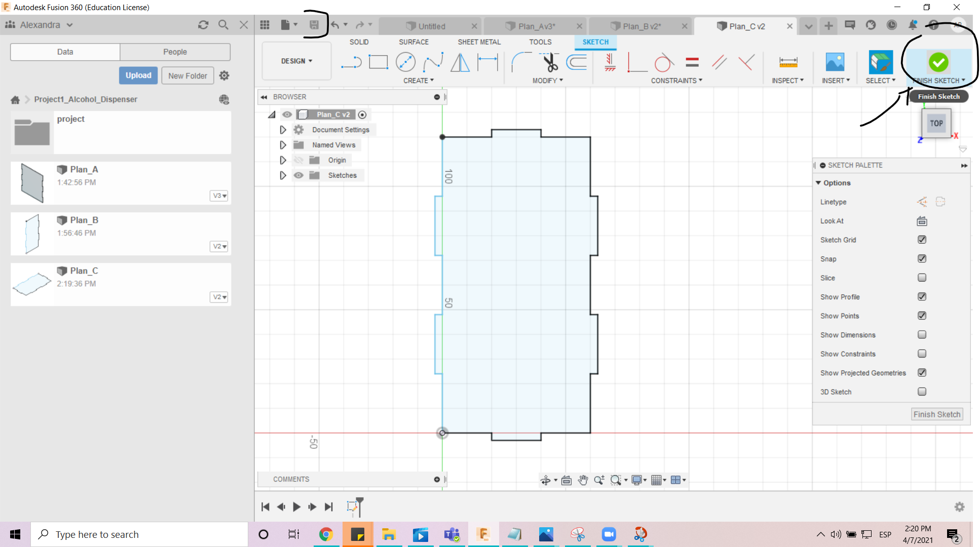
Task: Enable Show Dimensions checkbox
Action: pos(922,334)
